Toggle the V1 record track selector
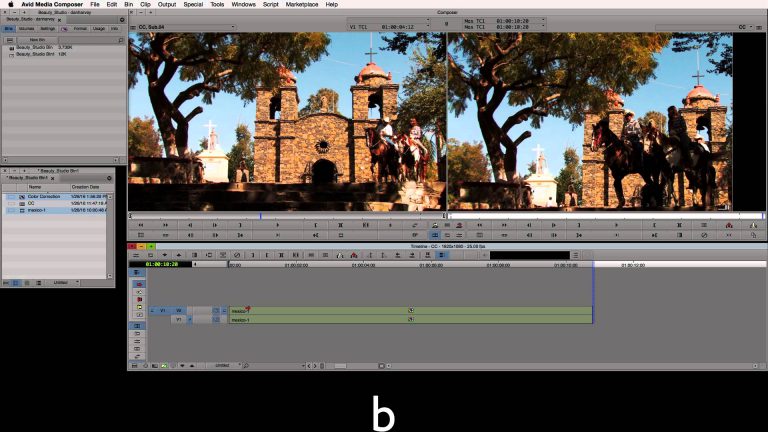The height and width of the screenshot is (432, 768). [178, 311]
